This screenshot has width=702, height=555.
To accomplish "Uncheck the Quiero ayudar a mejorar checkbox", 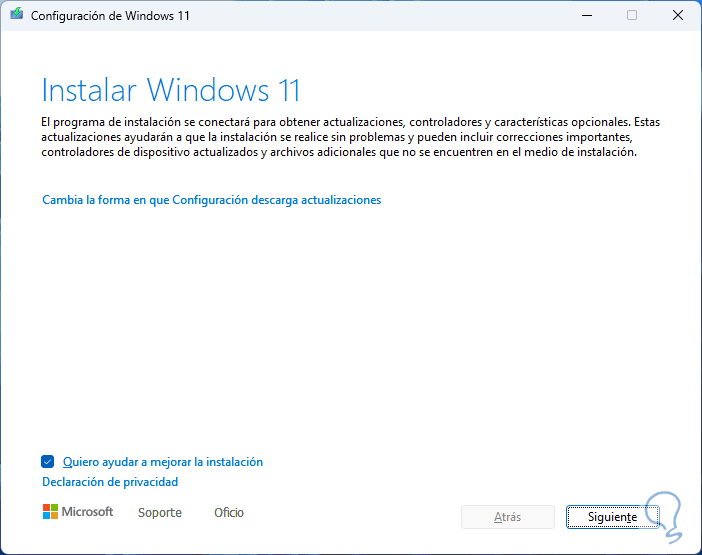I will tap(47, 461).
